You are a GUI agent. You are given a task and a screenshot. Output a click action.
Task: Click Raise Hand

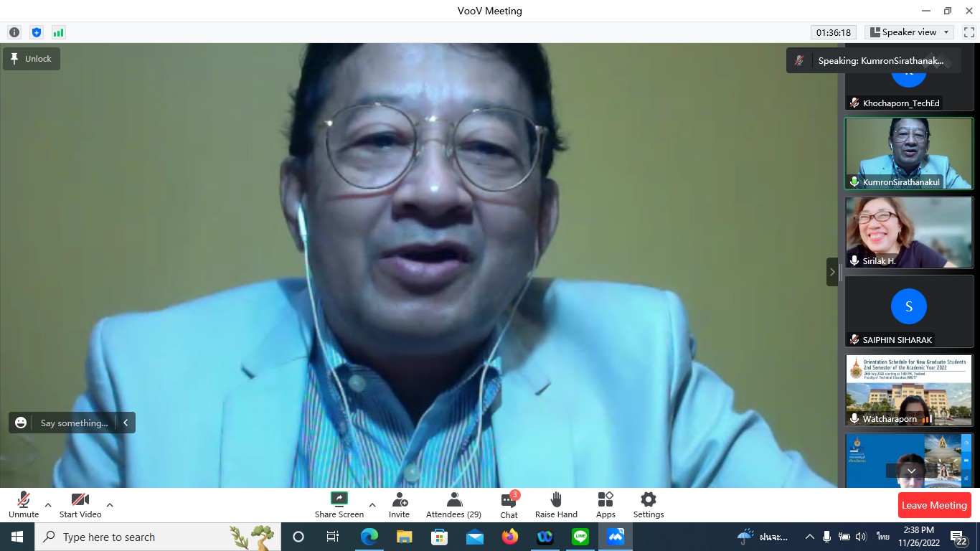point(556,505)
